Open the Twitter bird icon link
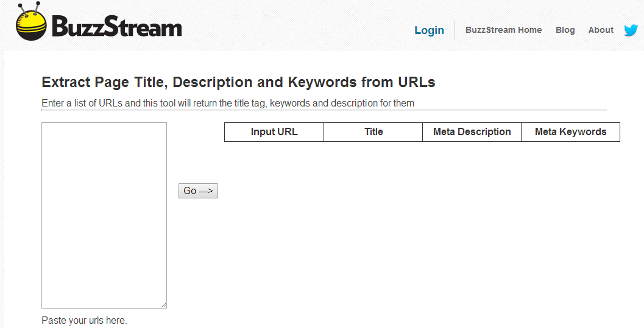644x328 pixels. (x=631, y=30)
